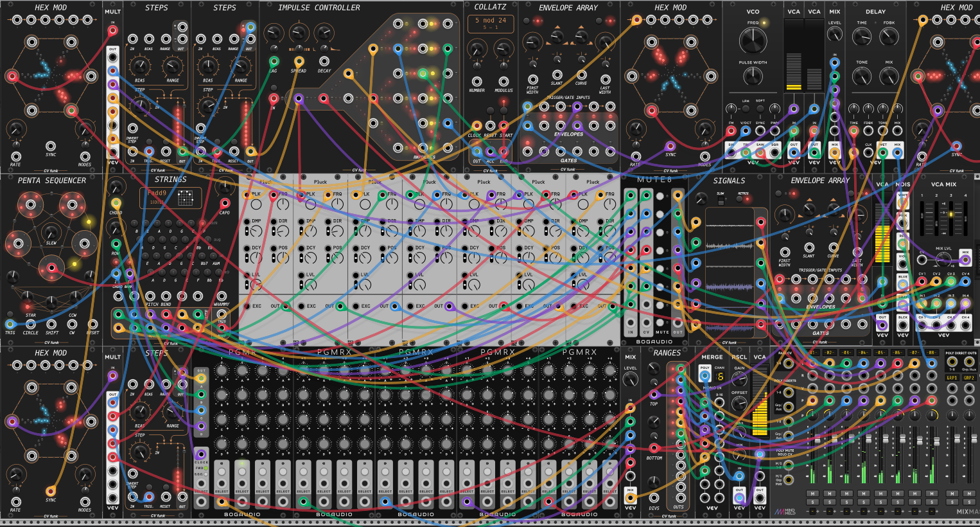The image size is (980, 527).
Task: Click the DELAY module TIME knob
Action: point(862,37)
